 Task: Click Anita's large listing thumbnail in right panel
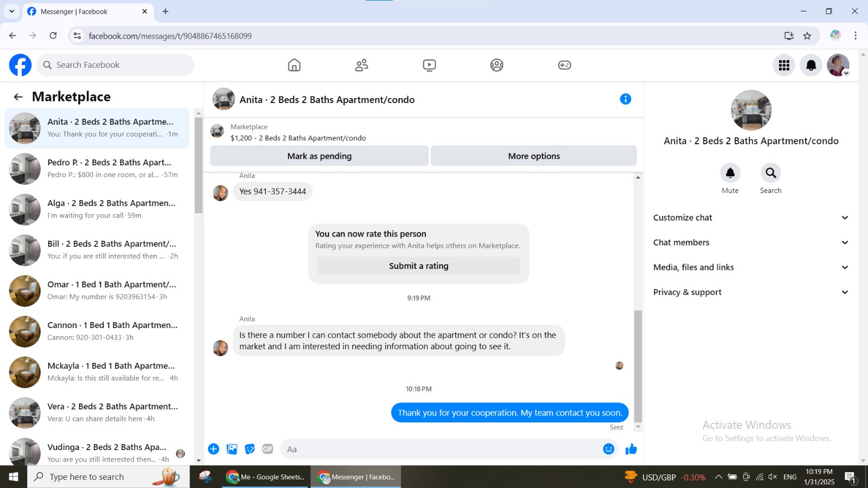(751, 110)
